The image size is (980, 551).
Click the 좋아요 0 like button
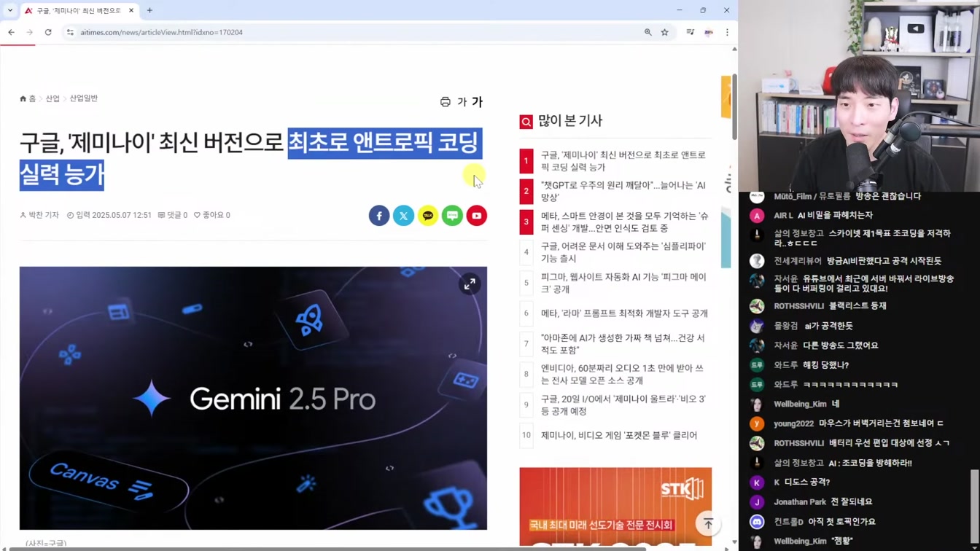(x=212, y=215)
